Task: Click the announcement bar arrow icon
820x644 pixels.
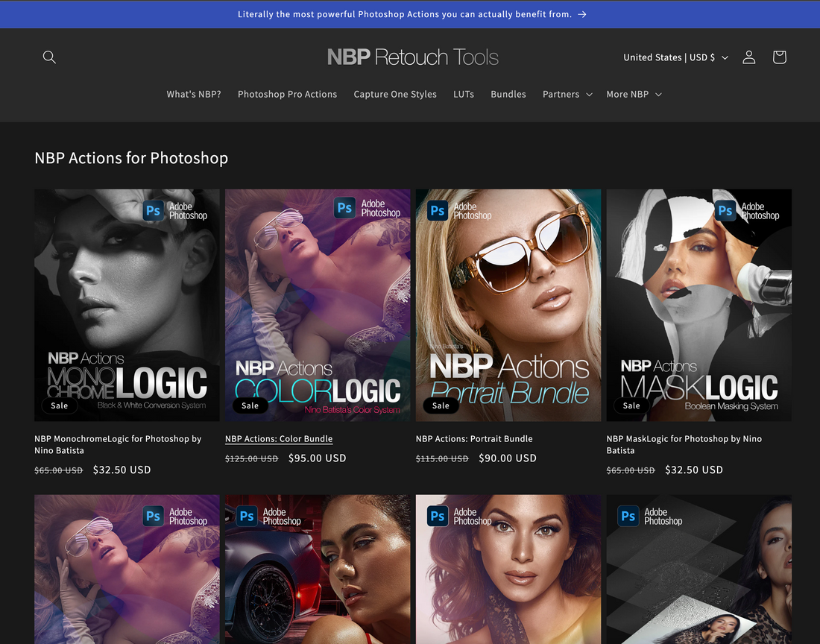Action: 582,14
